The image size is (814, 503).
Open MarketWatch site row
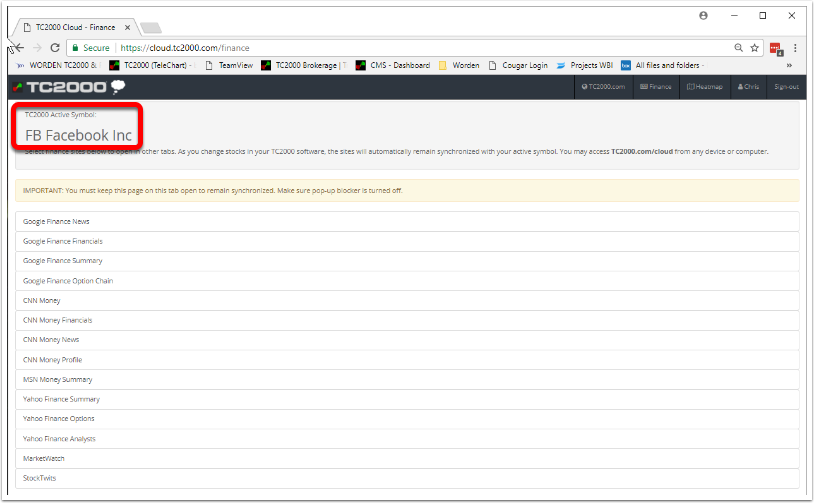407,458
